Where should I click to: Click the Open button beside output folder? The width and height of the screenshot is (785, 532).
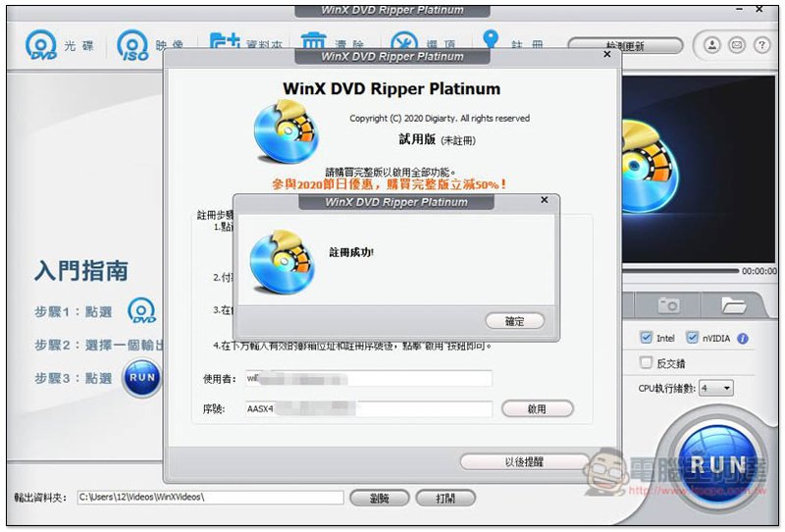[x=445, y=498]
